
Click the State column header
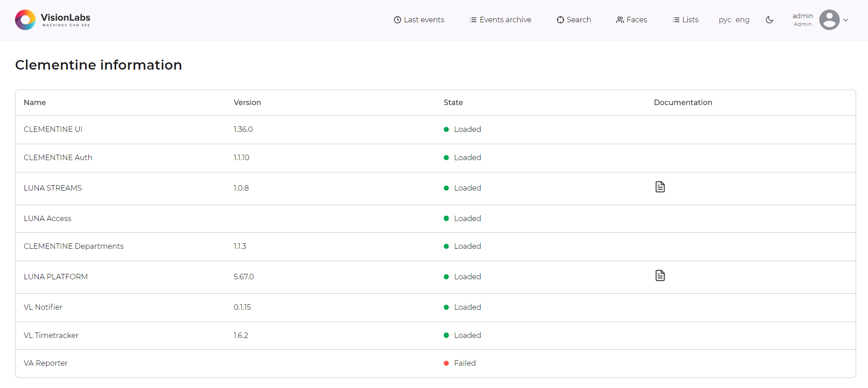(x=453, y=103)
